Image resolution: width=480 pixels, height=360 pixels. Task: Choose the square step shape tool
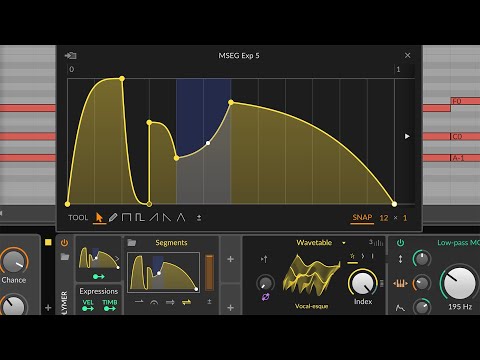126,218
